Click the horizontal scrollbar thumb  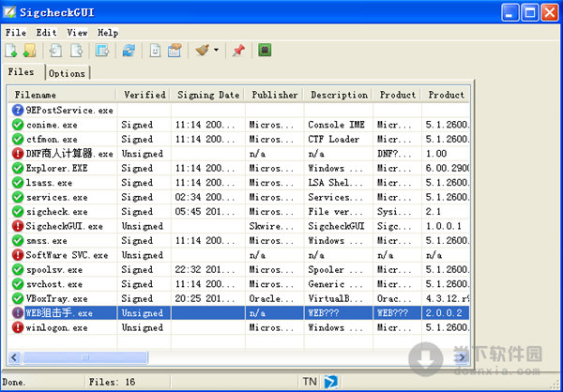coord(85,357)
